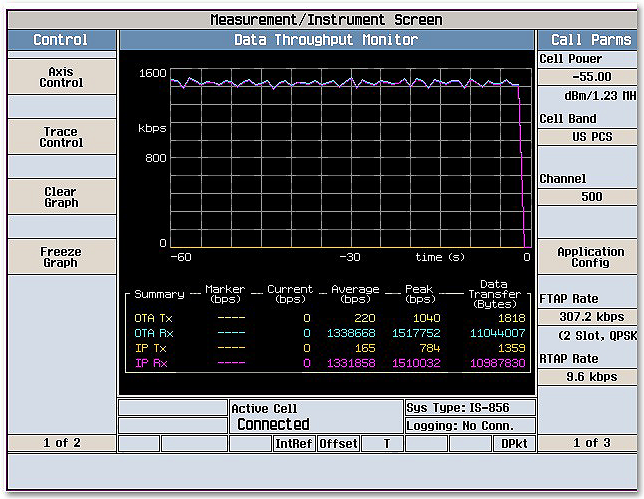This screenshot has height=499, width=644.
Task: Open Application Config menu
Action: pos(590,257)
